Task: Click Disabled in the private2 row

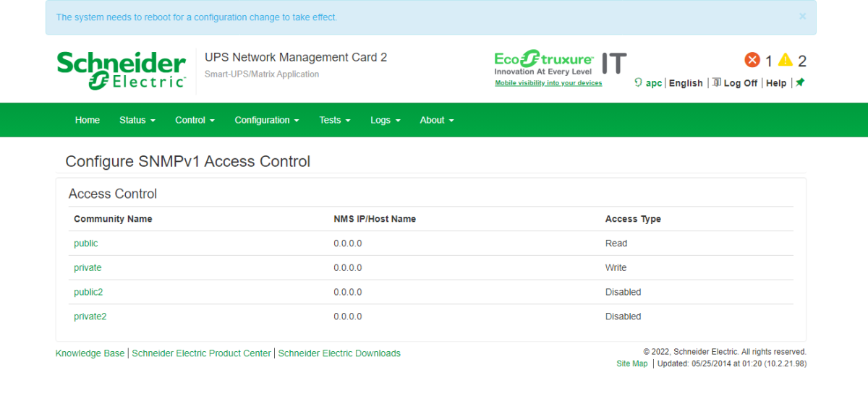Action: coord(624,317)
